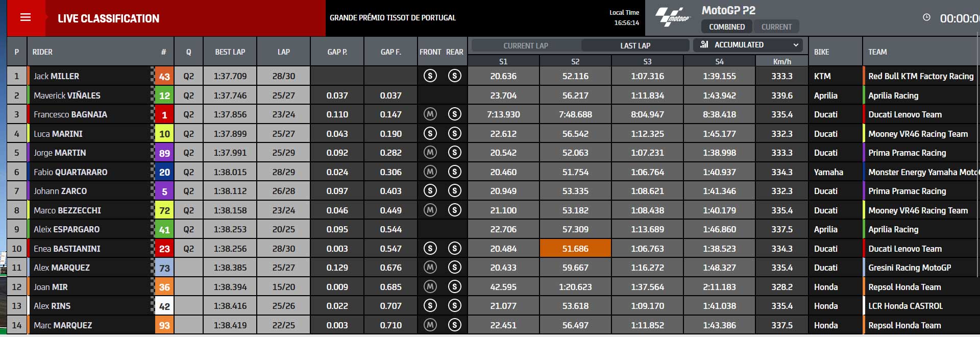Click Marc Marquez's rear soft tyre icon
The width and height of the screenshot is (980, 337).
(x=454, y=325)
